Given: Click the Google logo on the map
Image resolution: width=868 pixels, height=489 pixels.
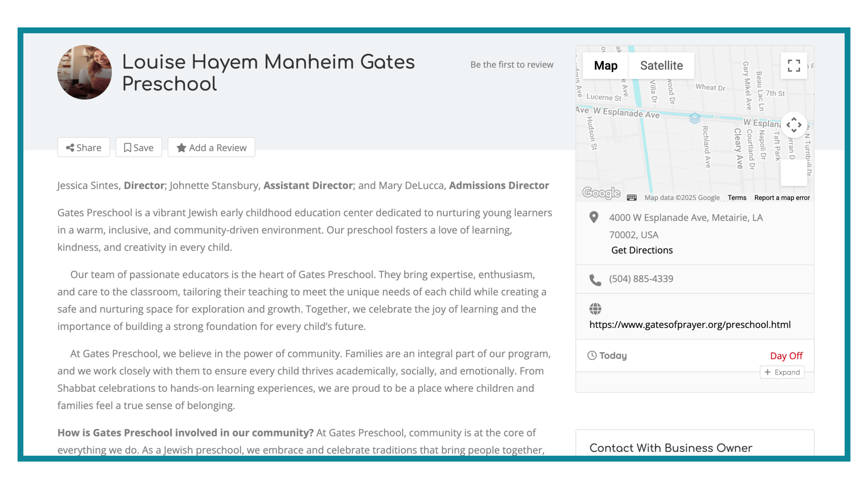Looking at the screenshot, I should tap(601, 193).
